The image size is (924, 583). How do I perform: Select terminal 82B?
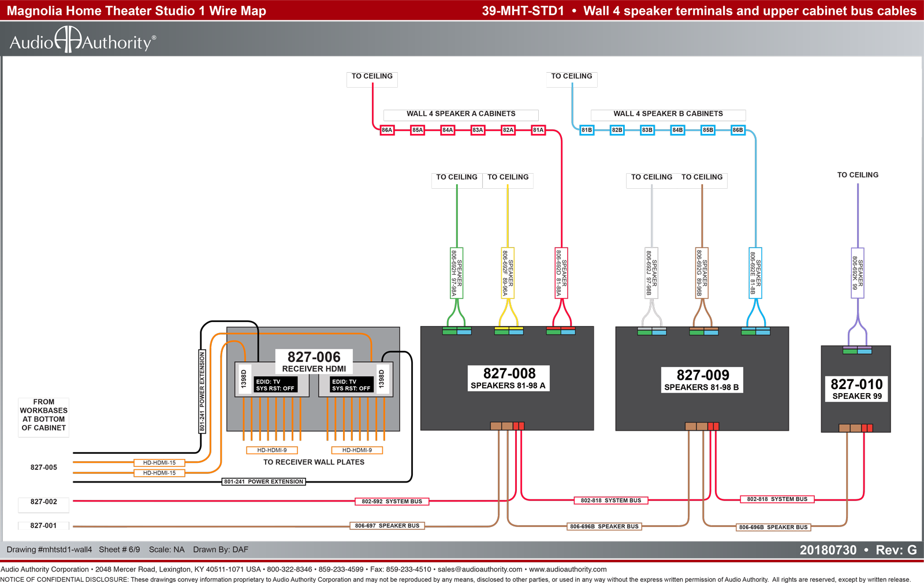tap(617, 130)
